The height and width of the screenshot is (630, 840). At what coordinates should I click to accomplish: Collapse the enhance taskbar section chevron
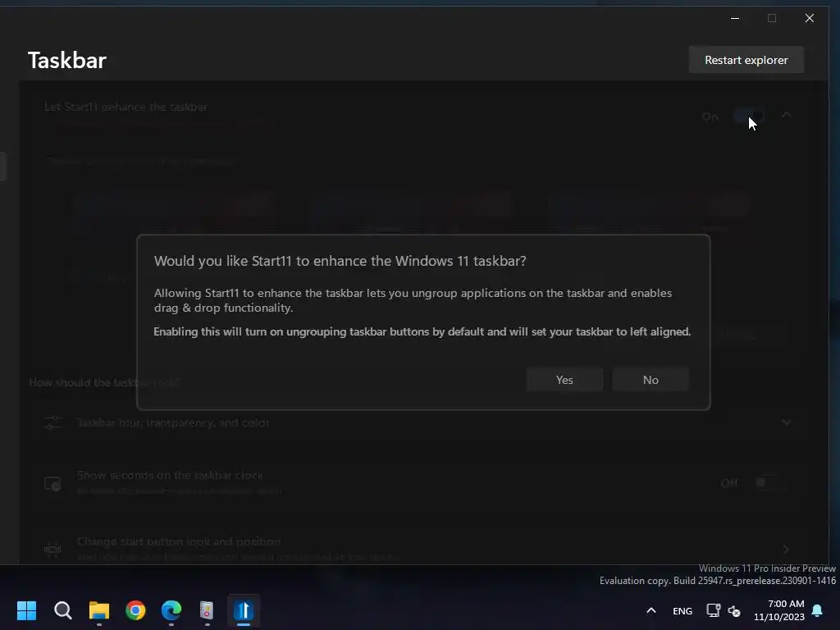pos(786,115)
